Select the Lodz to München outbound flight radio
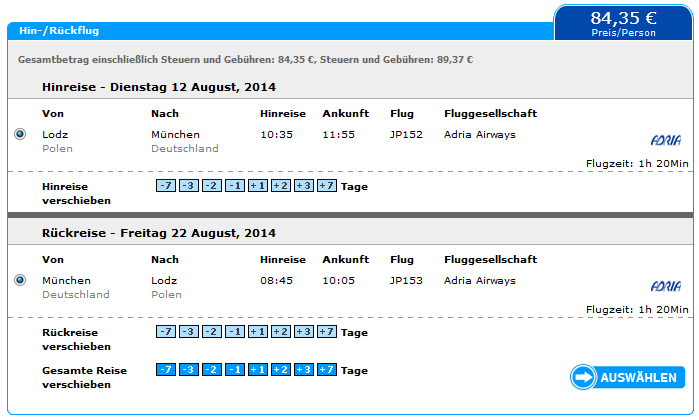 point(20,134)
